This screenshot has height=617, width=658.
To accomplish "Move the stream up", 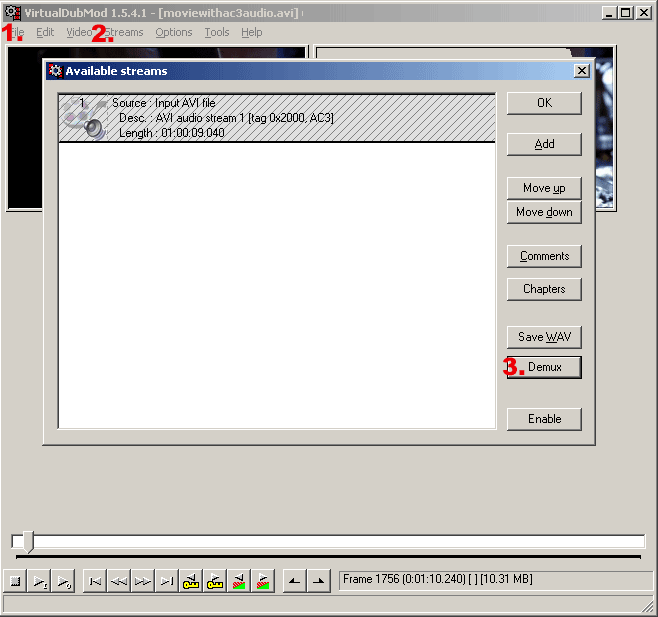I will [544, 188].
